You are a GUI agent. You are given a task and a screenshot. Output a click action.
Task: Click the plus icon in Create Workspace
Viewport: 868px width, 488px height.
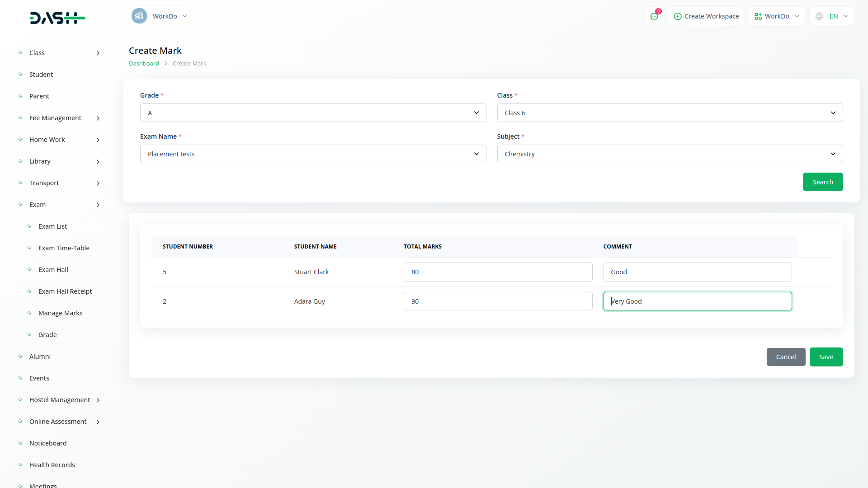click(x=677, y=16)
